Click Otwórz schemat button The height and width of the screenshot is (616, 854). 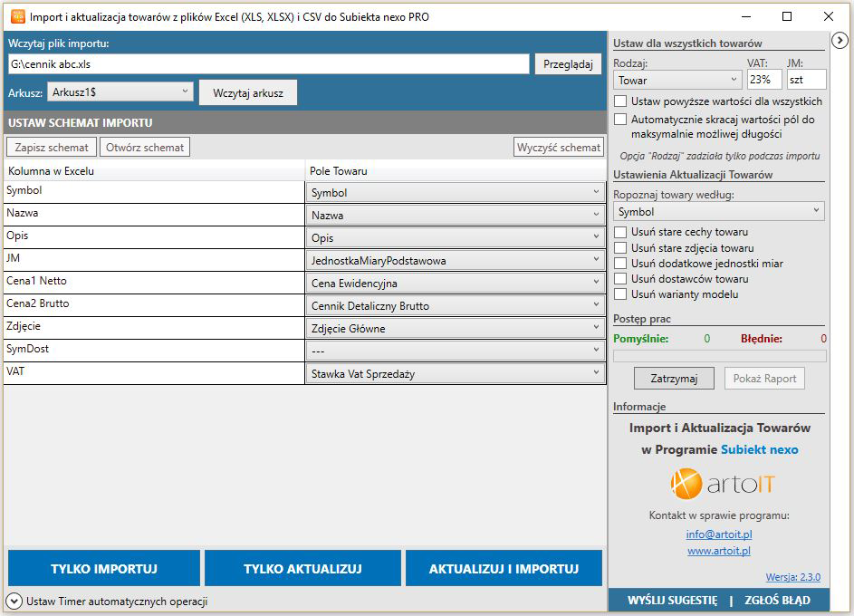click(145, 147)
